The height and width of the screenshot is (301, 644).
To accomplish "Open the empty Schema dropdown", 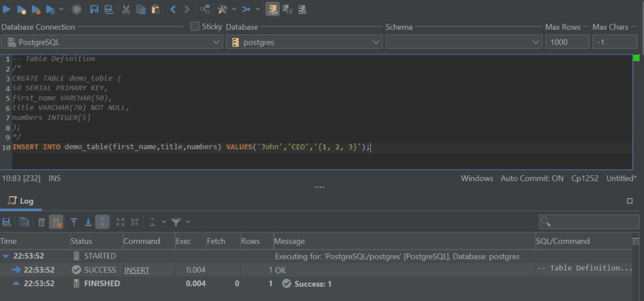I will (x=464, y=42).
